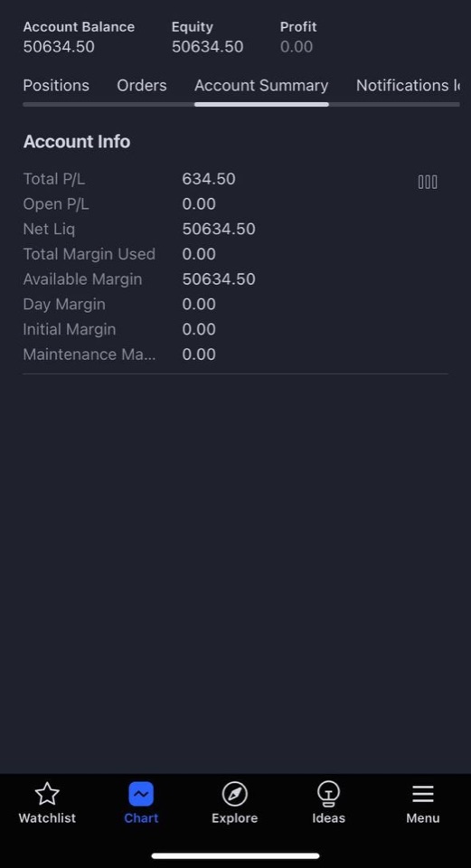The height and width of the screenshot is (868, 471).
Task: Tap the Profit 0.00 value
Action: (x=297, y=46)
